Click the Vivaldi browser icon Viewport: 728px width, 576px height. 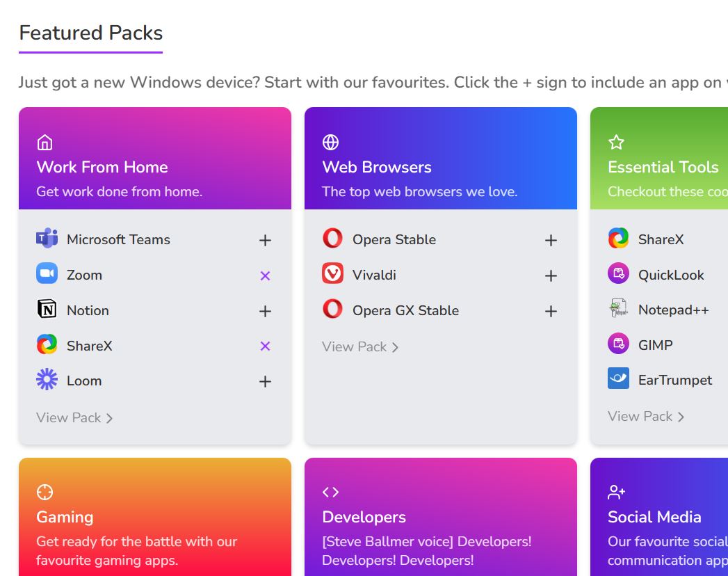coord(332,274)
